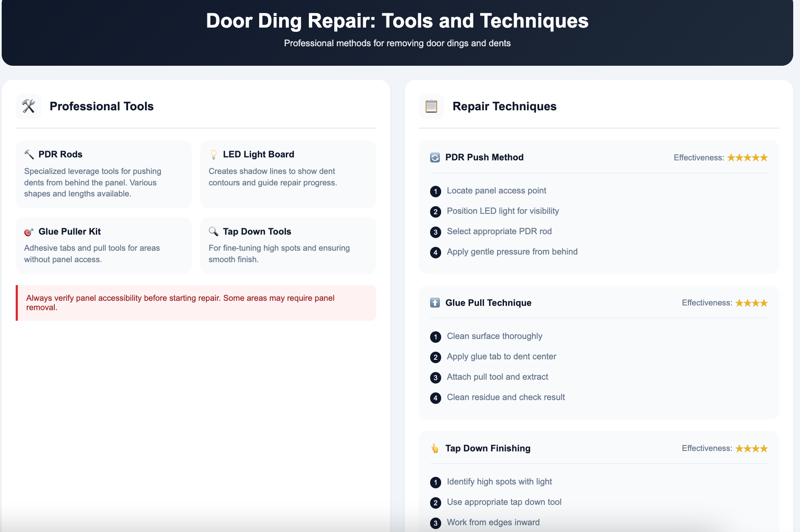
Task: Click the LED Light Board bulb icon
Action: pyautogui.click(x=214, y=154)
